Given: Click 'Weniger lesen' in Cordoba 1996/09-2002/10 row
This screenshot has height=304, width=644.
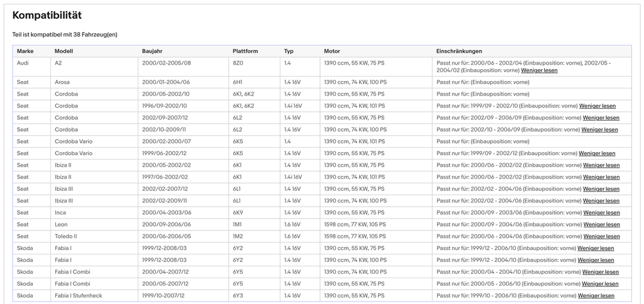Looking at the screenshot, I should (597, 106).
